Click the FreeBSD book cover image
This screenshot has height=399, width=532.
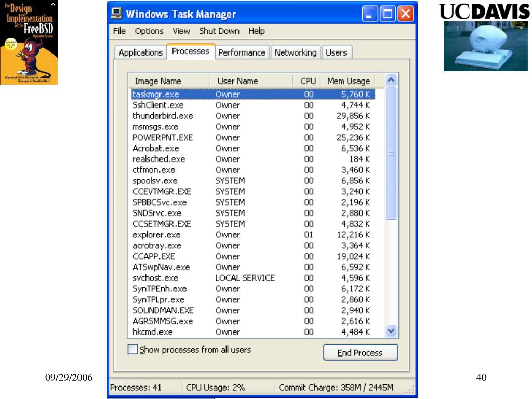pyautogui.click(x=29, y=42)
